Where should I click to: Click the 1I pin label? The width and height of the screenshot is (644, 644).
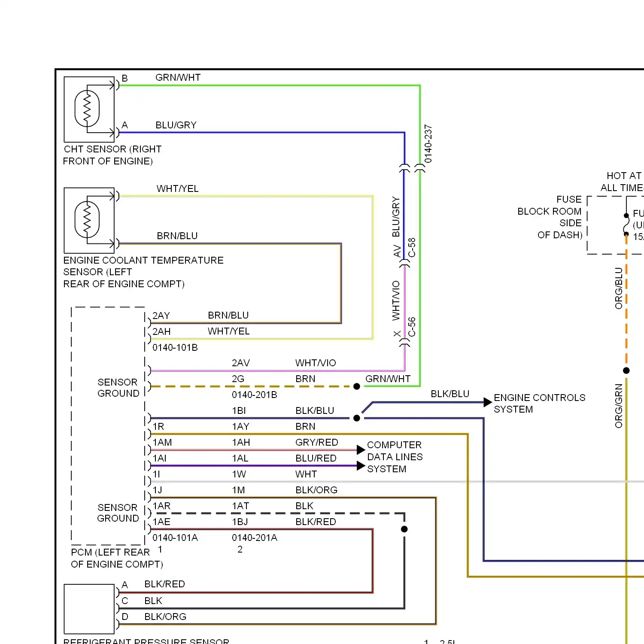pyautogui.click(x=157, y=474)
